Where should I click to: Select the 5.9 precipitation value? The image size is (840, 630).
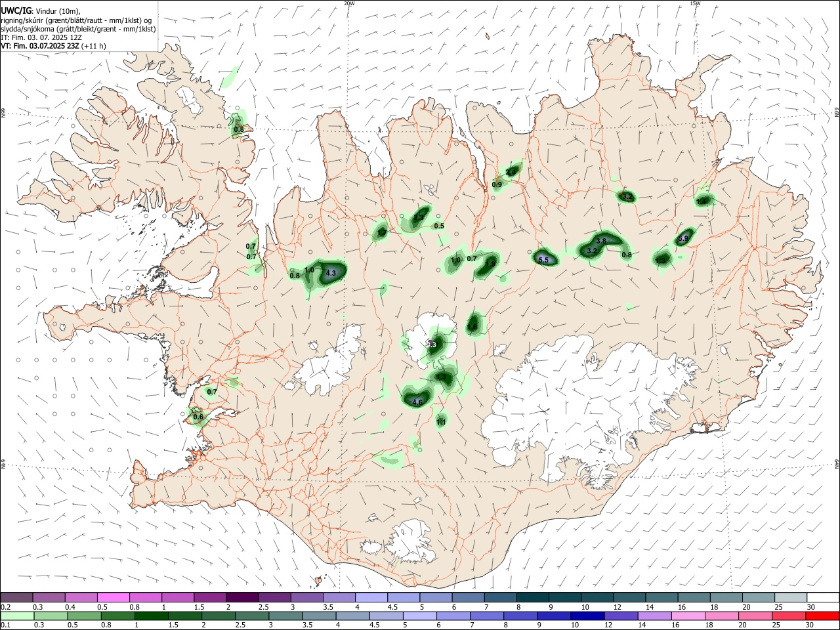tap(683, 239)
